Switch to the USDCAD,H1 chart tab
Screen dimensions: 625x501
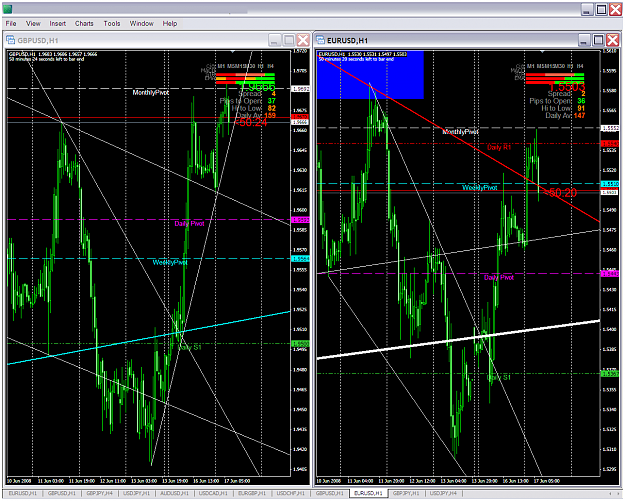coord(213,493)
